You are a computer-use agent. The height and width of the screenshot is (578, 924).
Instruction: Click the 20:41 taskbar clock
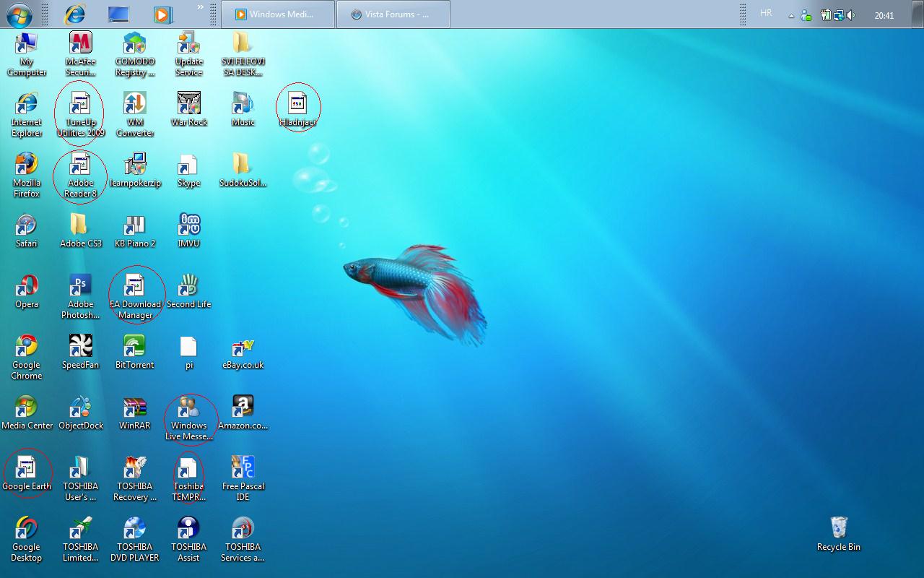[x=884, y=15]
